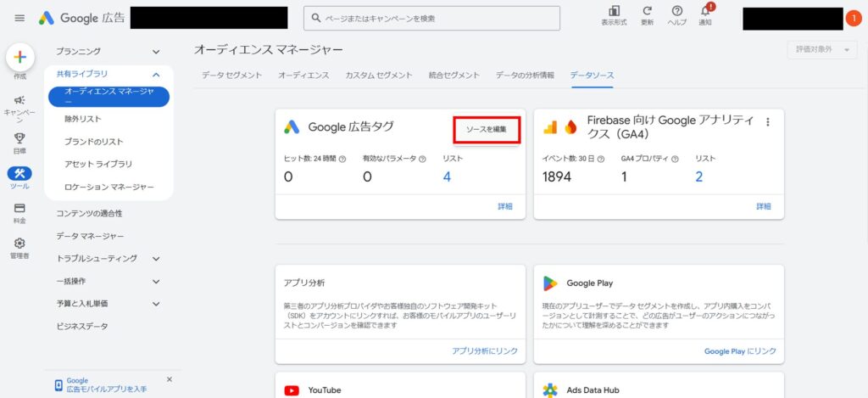Click the 更新 refresh icon
868x398 pixels.
pyautogui.click(x=647, y=11)
